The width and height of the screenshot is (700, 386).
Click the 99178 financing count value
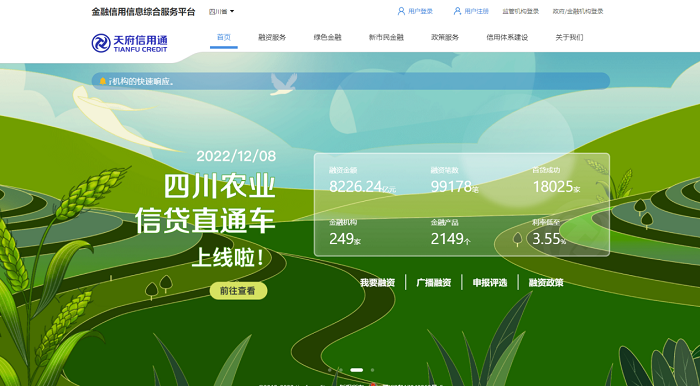pyautogui.click(x=451, y=187)
